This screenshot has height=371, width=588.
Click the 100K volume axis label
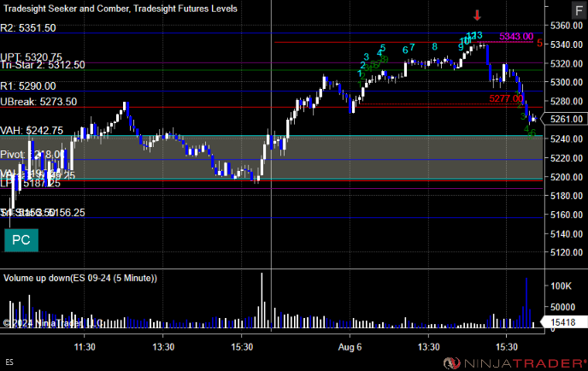pyautogui.click(x=561, y=286)
